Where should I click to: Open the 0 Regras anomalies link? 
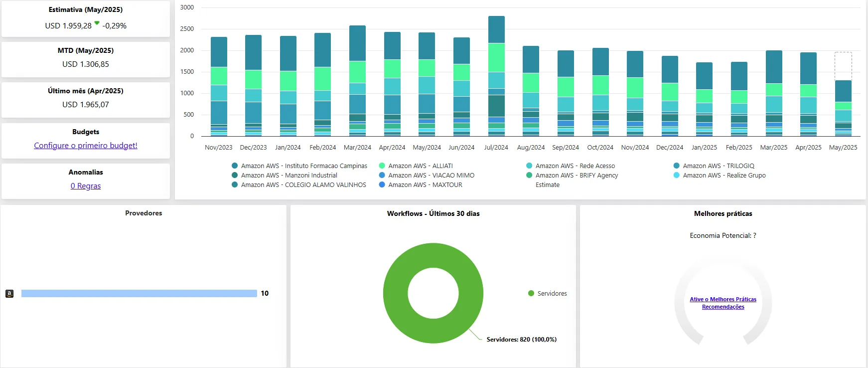click(x=86, y=186)
